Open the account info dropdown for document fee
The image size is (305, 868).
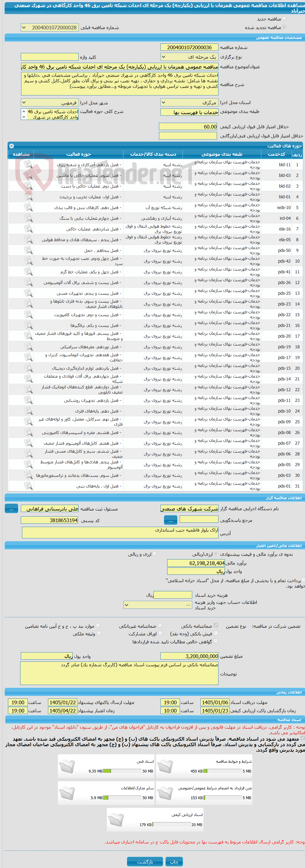(x=158, y=605)
